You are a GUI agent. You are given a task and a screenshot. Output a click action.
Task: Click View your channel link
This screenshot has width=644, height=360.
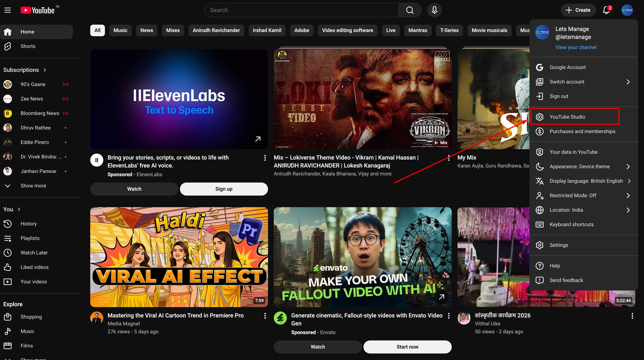(576, 47)
